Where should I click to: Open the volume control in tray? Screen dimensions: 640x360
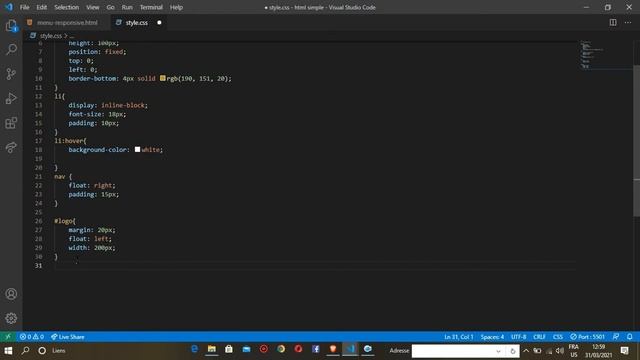pyautogui.click(x=560, y=351)
